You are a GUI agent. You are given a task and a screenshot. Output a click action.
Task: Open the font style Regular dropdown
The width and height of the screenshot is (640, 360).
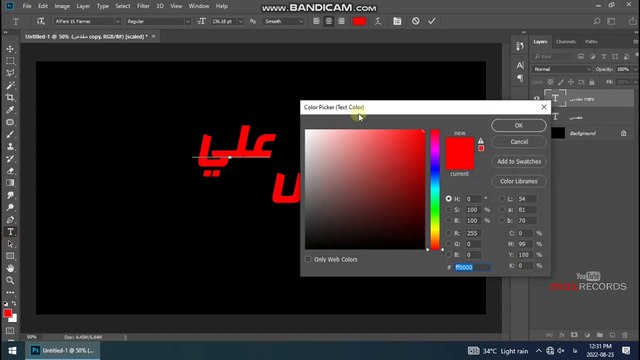187,21
